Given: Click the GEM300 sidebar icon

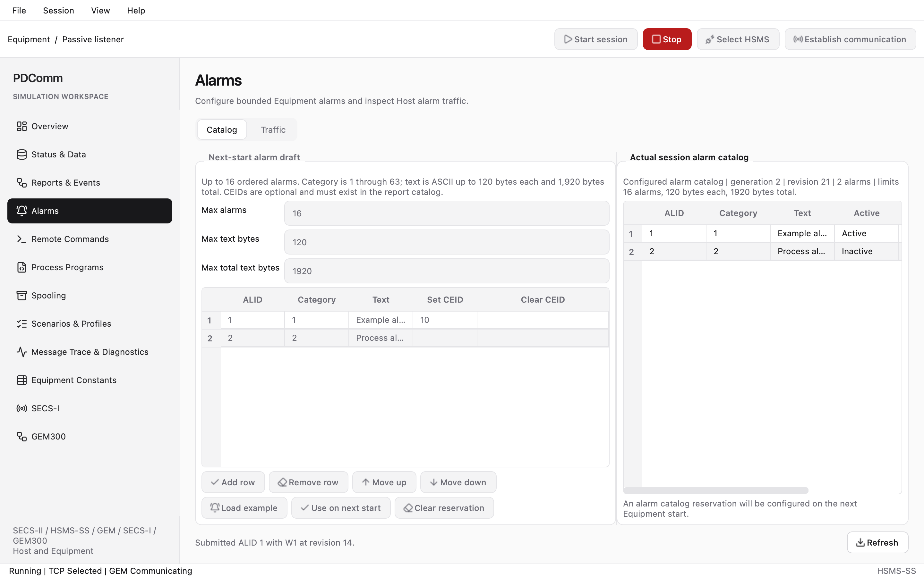Looking at the screenshot, I should pyautogui.click(x=22, y=437).
